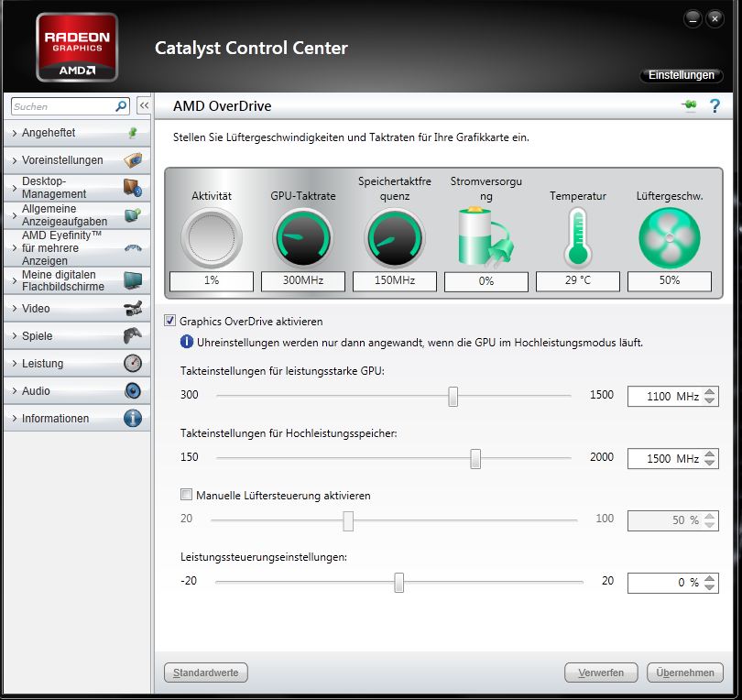Disable Graphics OverDrive aktivieren checkbox
The width and height of the screenshot is (742, 700).
pos(169,321)
